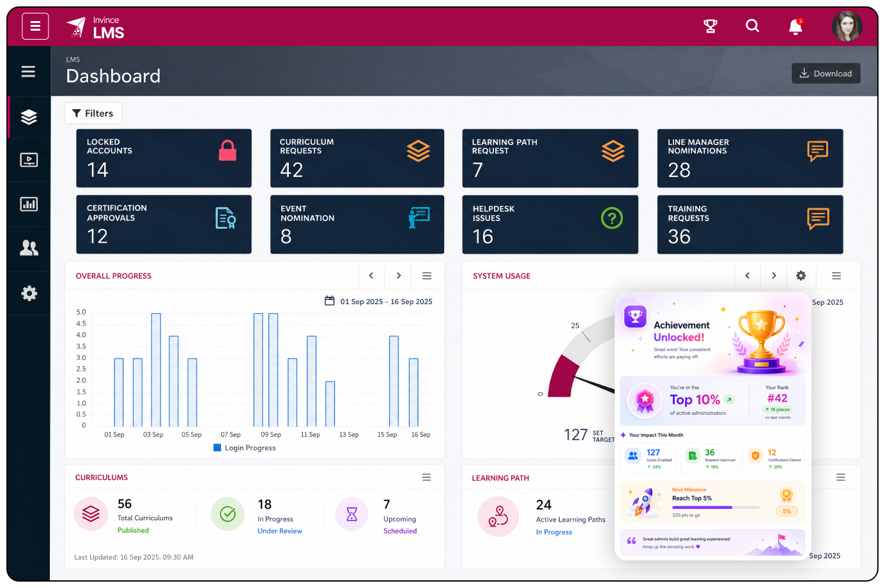Open the Under Review link
Viewport: 885px width, 588px height.
[280, 531]
